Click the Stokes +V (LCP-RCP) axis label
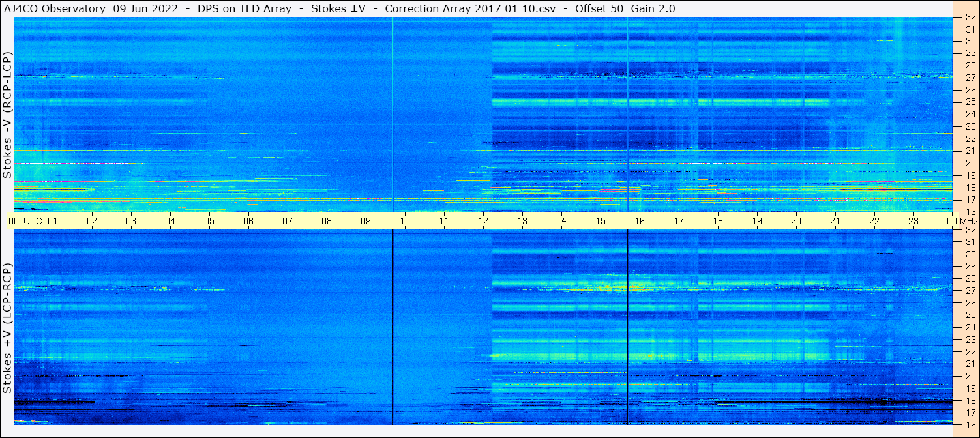This screenshot has width=980, height=438. 7,328
